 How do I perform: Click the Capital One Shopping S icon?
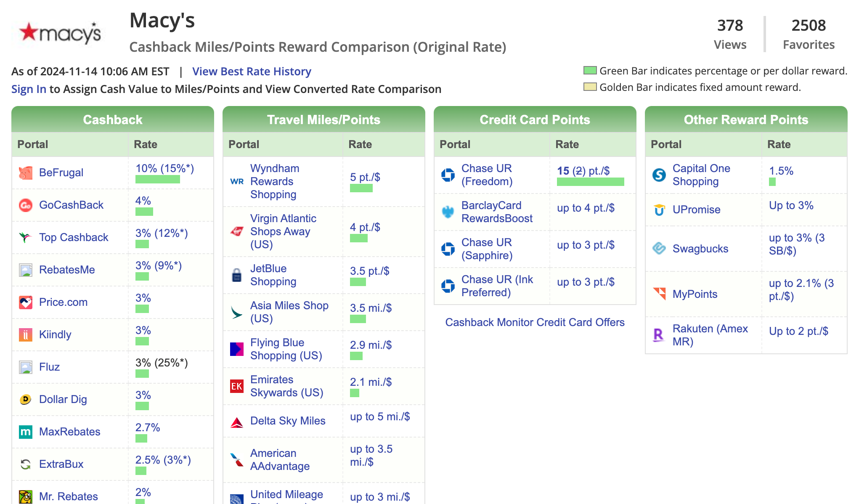659,175
